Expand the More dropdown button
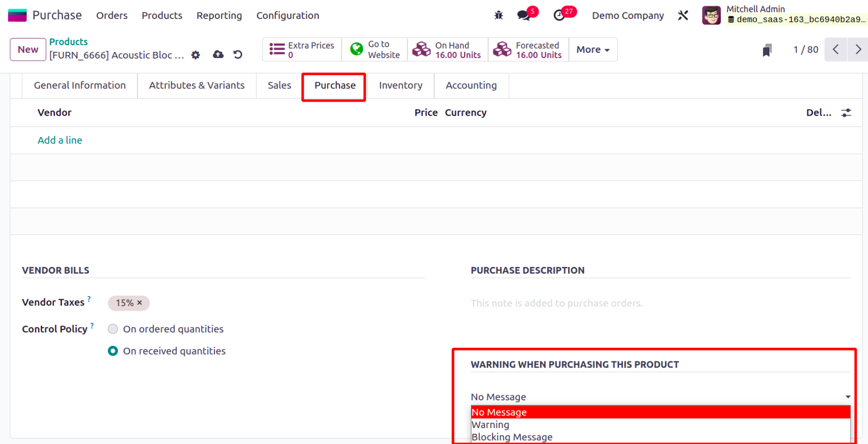Screen dimensions: 868x444 click(593, 50)
